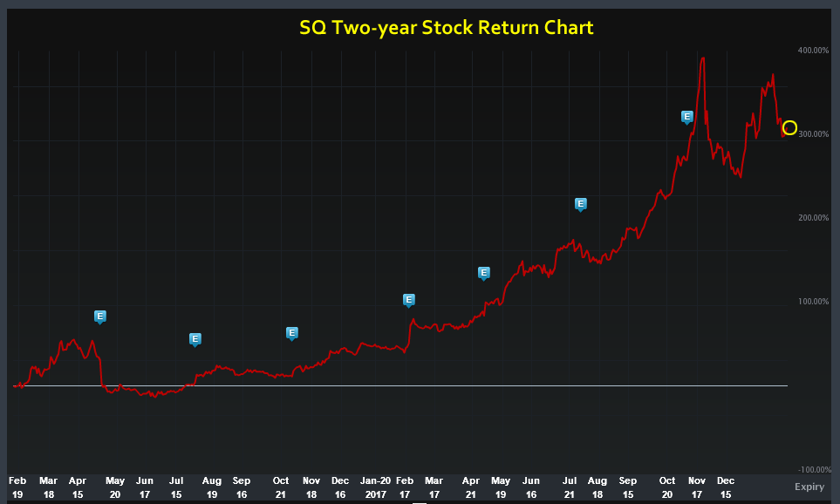The image size is (840, 504).
Task: Select the "Expiry" label
Action: [809, 487]
